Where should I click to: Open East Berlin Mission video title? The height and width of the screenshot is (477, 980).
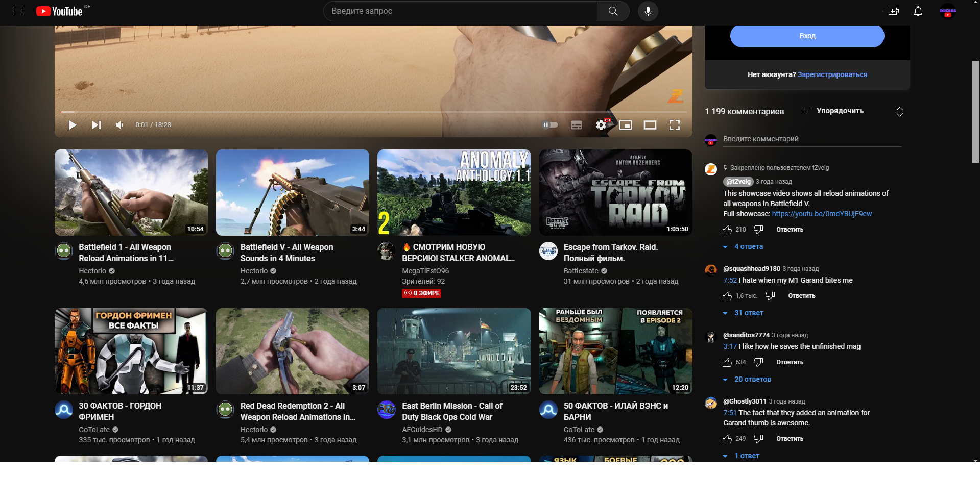coord(452,411)
